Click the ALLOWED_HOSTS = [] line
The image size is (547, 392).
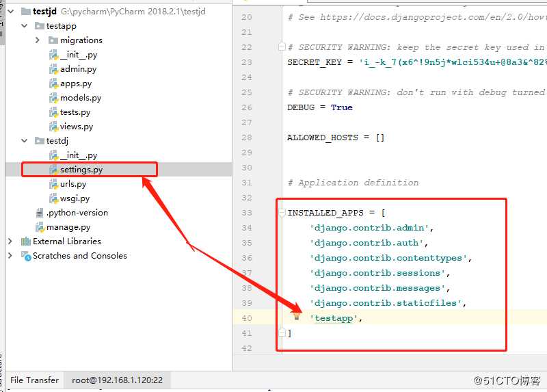(x=336, y=138)
